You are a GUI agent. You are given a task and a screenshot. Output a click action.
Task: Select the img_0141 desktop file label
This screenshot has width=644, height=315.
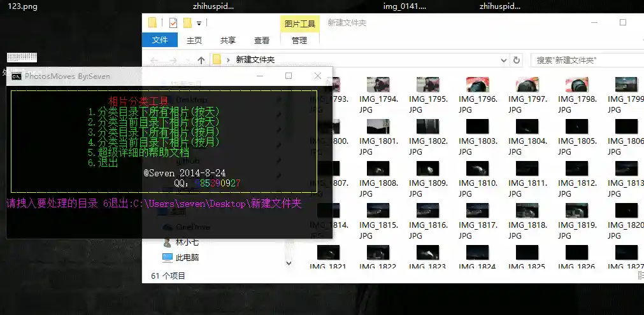click(404, 6)
